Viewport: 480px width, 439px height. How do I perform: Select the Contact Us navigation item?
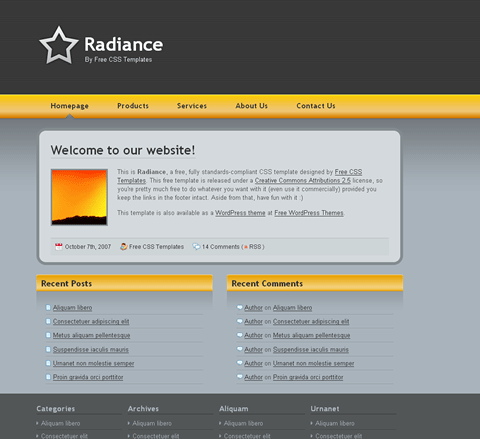click(x=316, y=106)
